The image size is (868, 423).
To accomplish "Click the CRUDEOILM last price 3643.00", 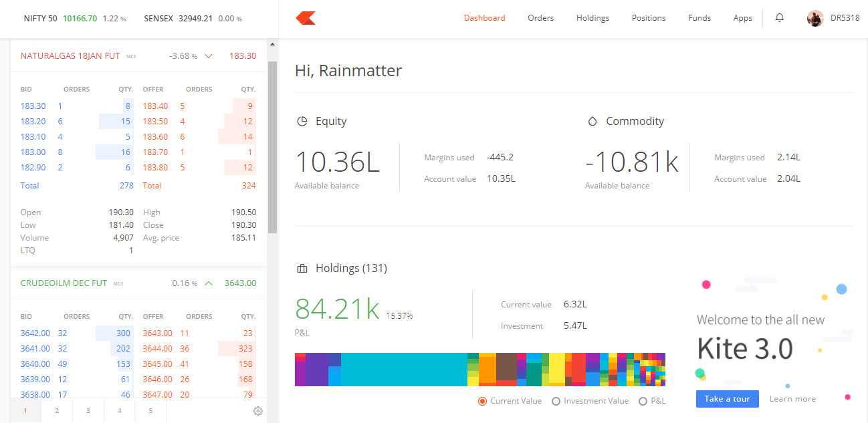I will pyautogui.click(x=241, y=283).
